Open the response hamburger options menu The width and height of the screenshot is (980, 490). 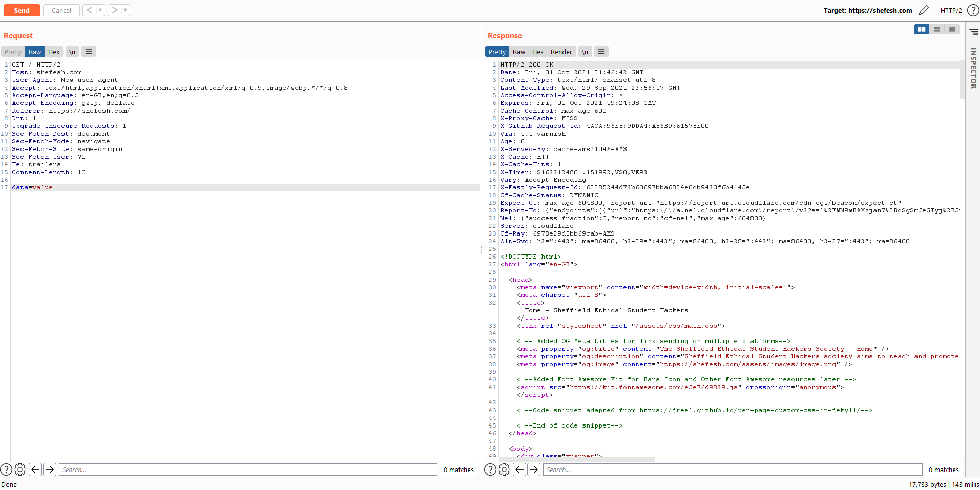click(601, 52)
